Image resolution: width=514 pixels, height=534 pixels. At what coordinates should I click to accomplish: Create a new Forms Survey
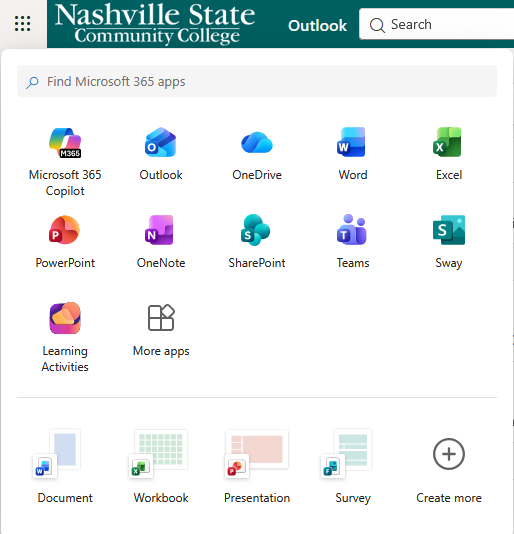353,467
